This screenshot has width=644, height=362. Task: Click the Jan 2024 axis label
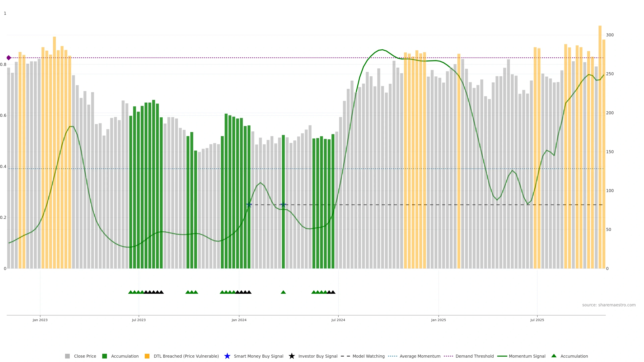tap(239, 320)
